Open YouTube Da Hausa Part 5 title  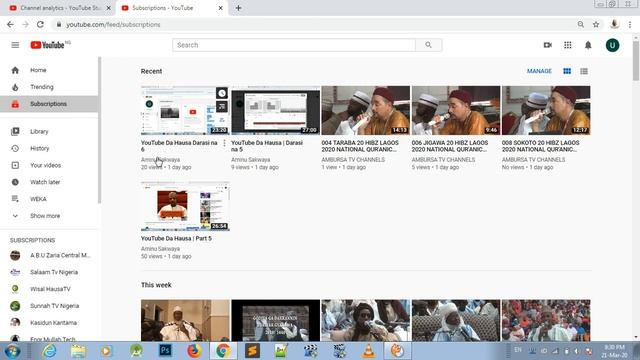coord(176,238)
